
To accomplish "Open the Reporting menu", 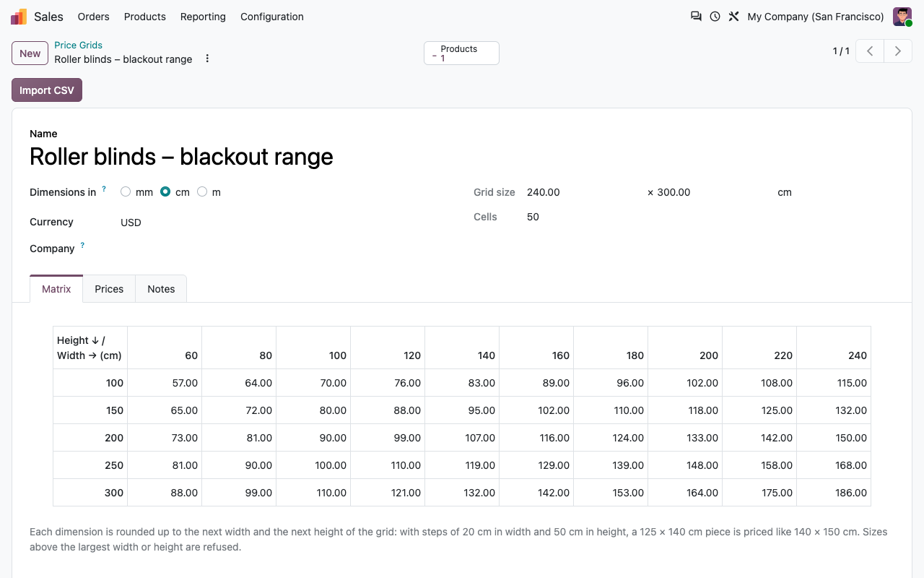I will tap(203, 17).
